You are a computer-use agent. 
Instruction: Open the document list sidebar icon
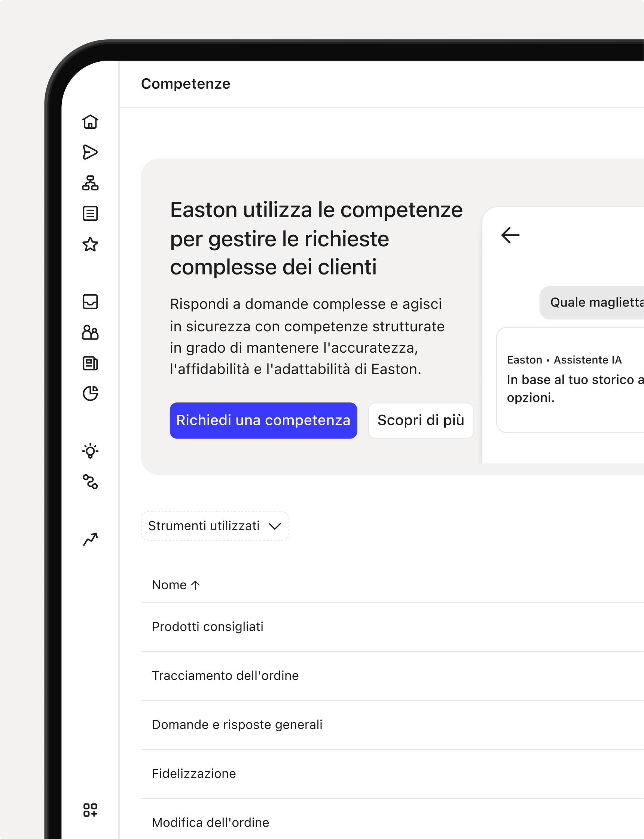[x=90, y=213]
